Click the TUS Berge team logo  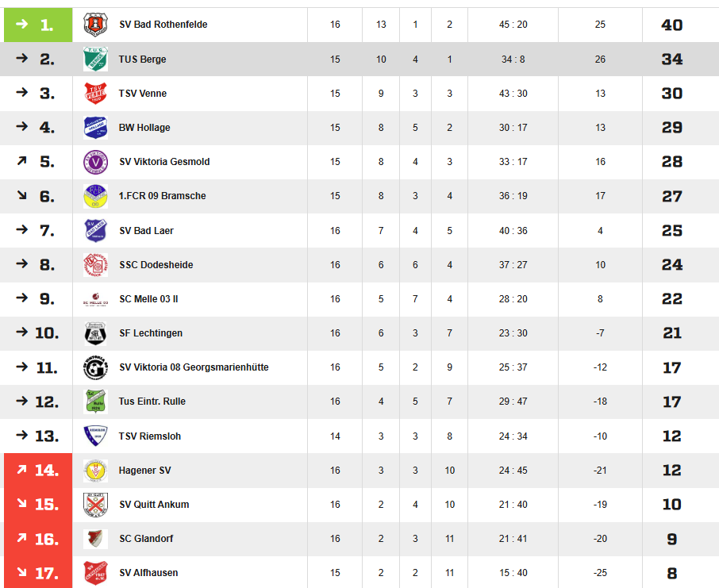(95, 60)
